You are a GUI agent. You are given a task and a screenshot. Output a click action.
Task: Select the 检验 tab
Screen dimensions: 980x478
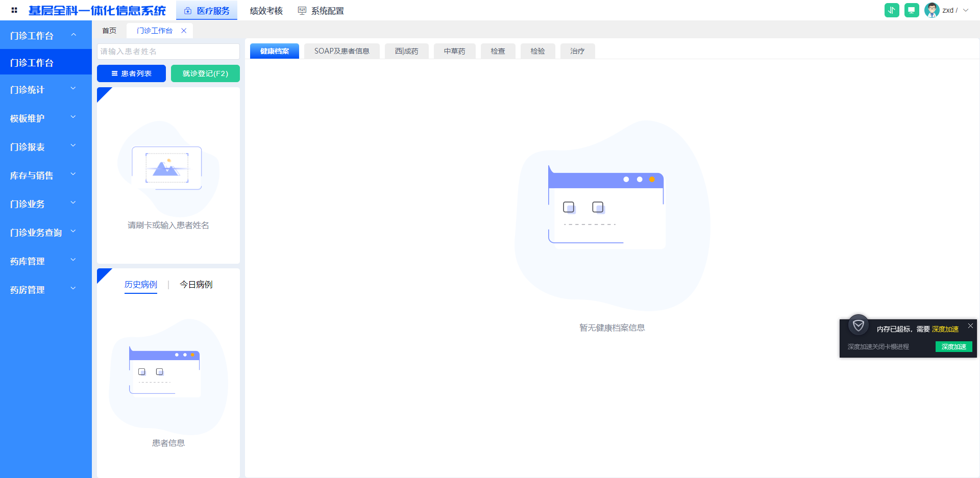(538, 51)
